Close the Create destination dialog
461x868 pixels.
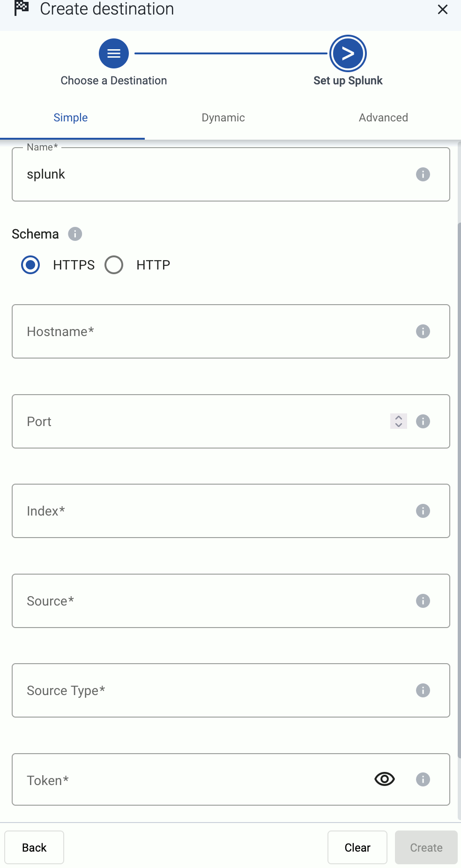click(443, 9)
